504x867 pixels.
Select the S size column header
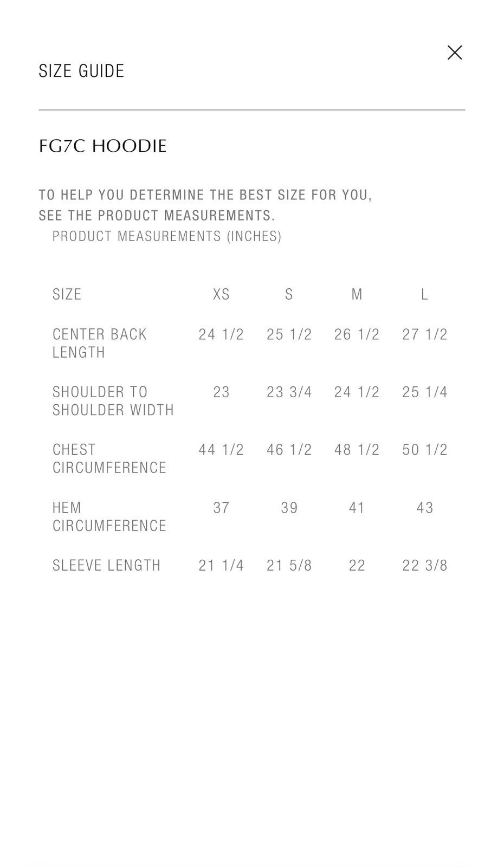pos(289,294)
